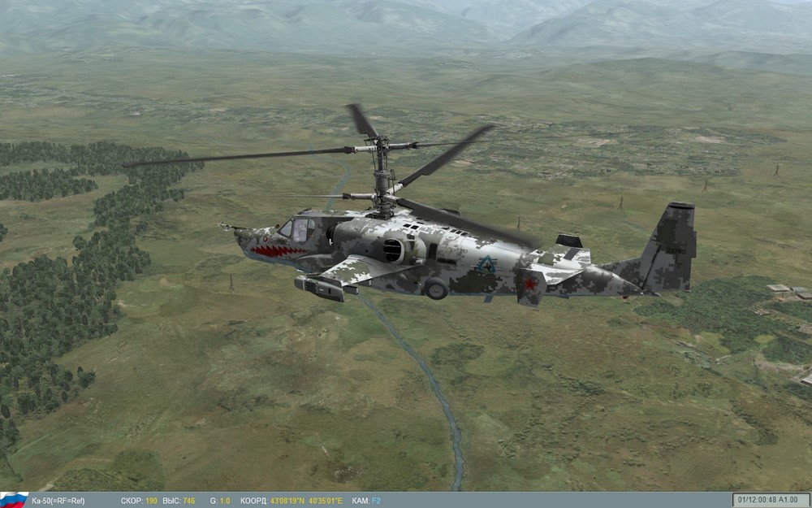Click the G: 1.0 load indicator
The height and width of the screenshot is (508, 812).
point(218,497)
